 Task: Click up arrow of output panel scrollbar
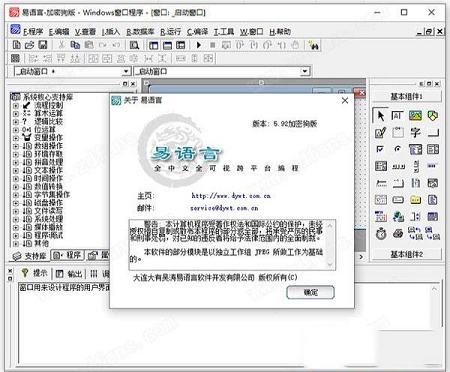[434, 289]
